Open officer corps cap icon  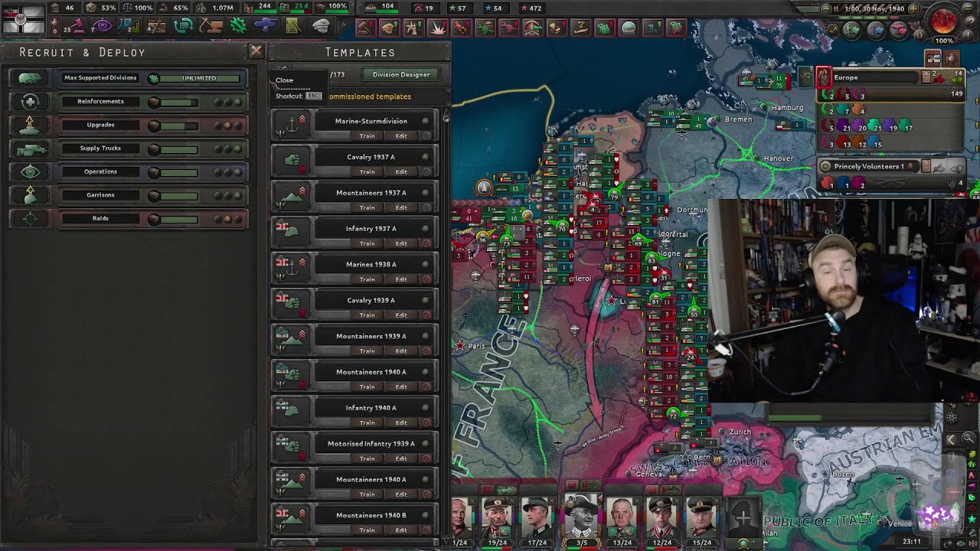[321, 27]
